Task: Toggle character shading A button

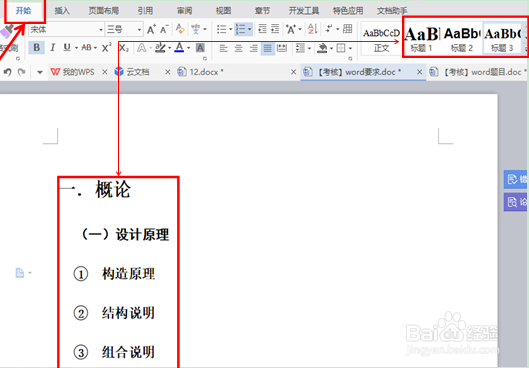Action: (x=200, y=48)
